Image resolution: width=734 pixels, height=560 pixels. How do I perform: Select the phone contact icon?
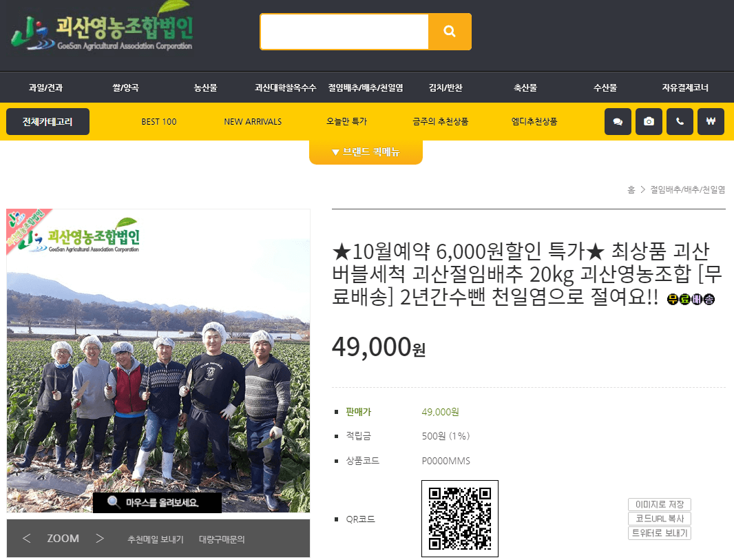pos(680,121)
